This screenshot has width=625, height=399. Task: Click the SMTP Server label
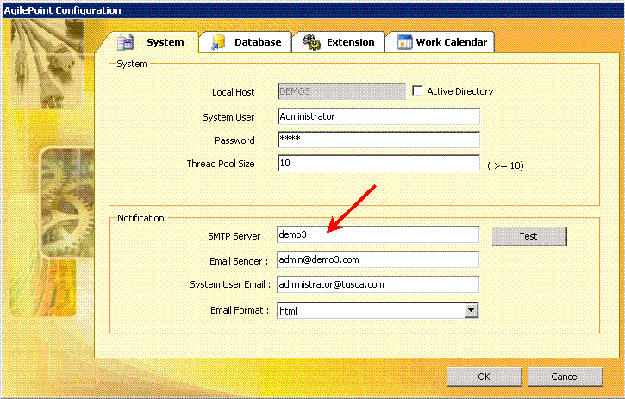(x=234, y=236)
